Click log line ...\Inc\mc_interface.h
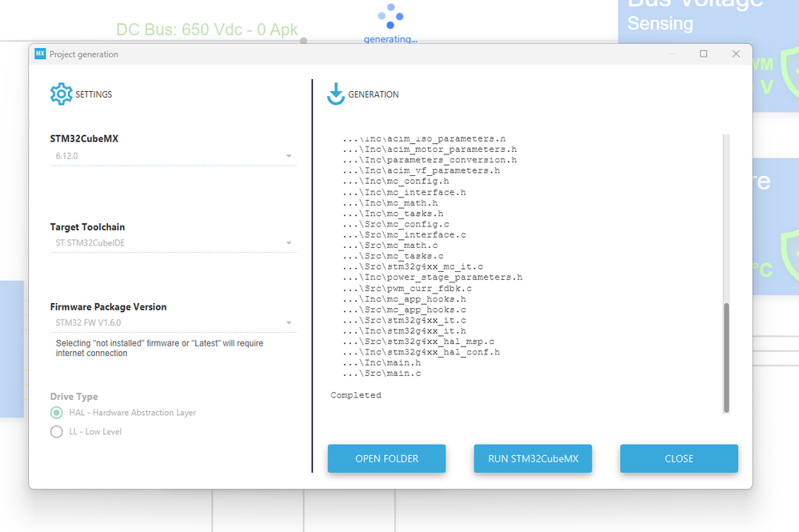 [x=404, y=192]
